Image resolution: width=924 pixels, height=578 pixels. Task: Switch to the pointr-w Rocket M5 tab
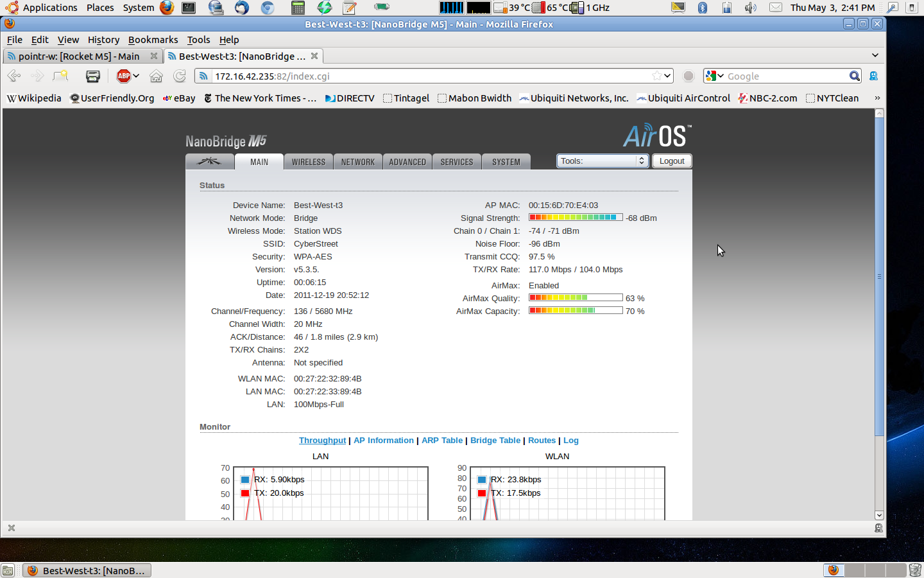(x=78, y=57)
